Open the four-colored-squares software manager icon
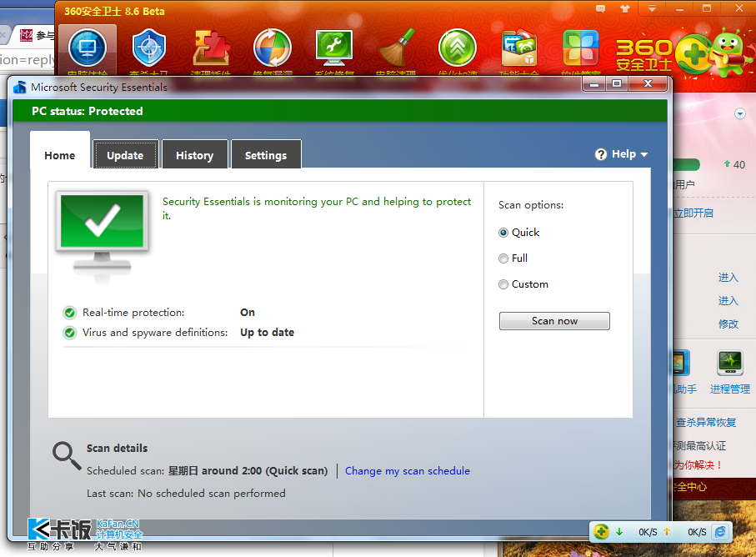756x557 pixels. (x=581, y=48)
